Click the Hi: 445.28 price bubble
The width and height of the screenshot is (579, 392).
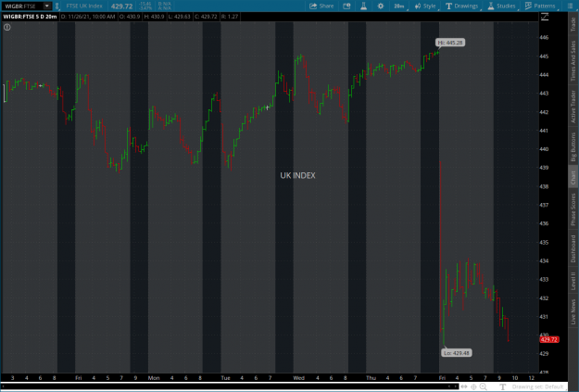pos(449,43)
